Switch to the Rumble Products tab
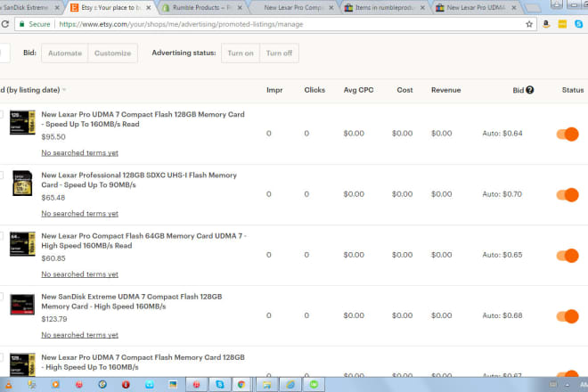588x392 pixels. pyautogui.click(x=201, y=7)
